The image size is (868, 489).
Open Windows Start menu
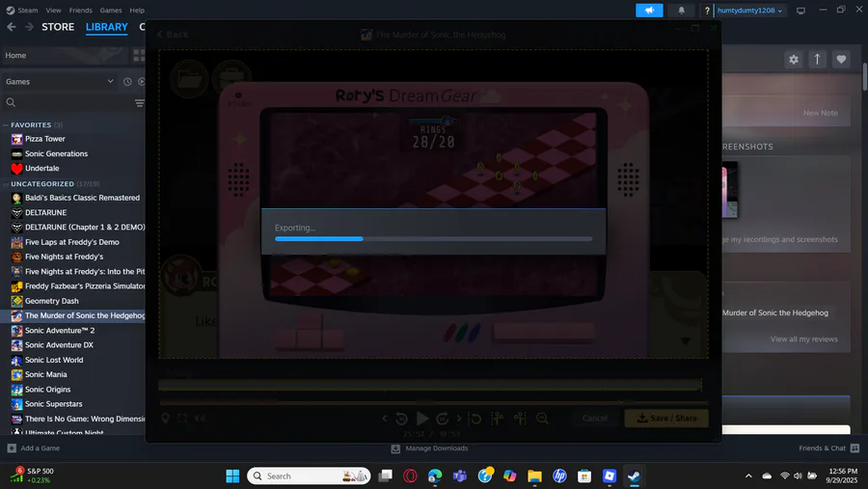(x=232, y=475)
